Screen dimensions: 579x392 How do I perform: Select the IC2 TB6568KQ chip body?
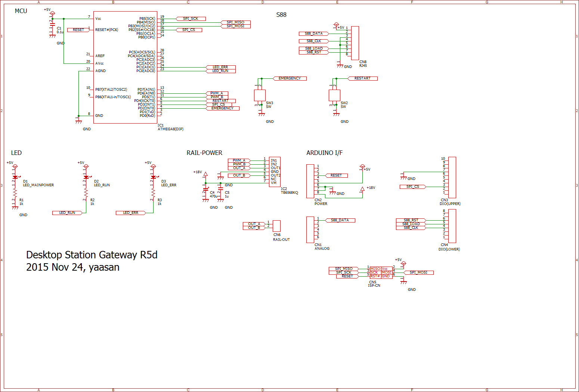pos(275,172)
